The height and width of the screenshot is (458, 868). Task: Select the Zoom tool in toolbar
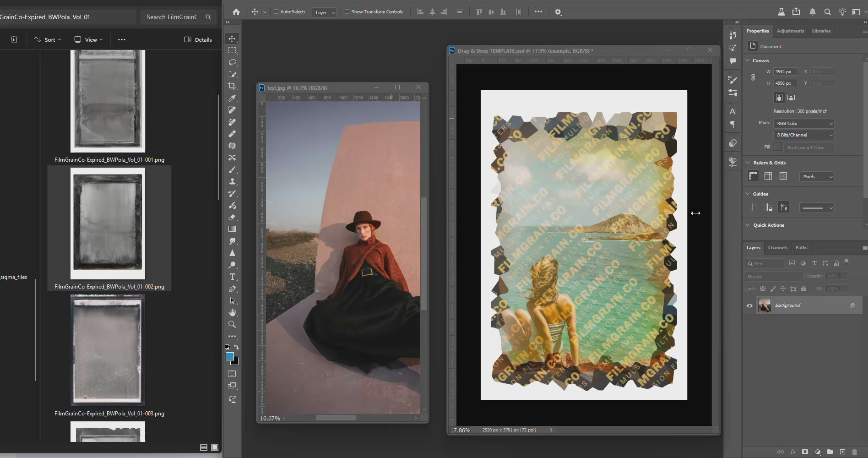[232, 324]
